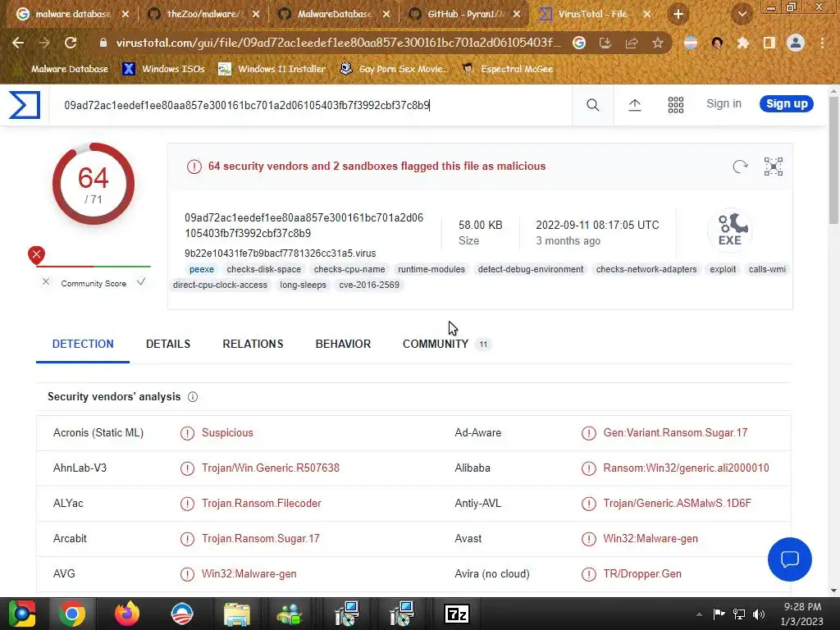This screenshot has width=840, height=630.
Task: Click the Sign up button
Action: coord(787,104)
